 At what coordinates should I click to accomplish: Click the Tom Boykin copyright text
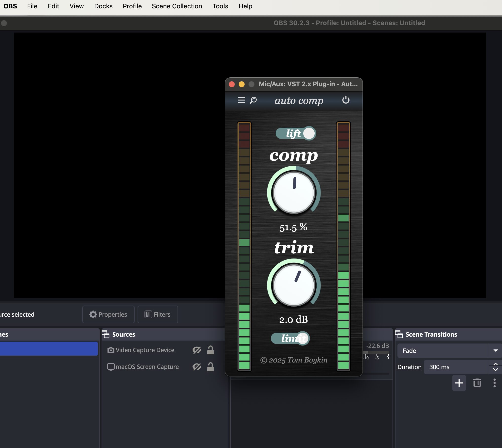[x=294, y=360]
